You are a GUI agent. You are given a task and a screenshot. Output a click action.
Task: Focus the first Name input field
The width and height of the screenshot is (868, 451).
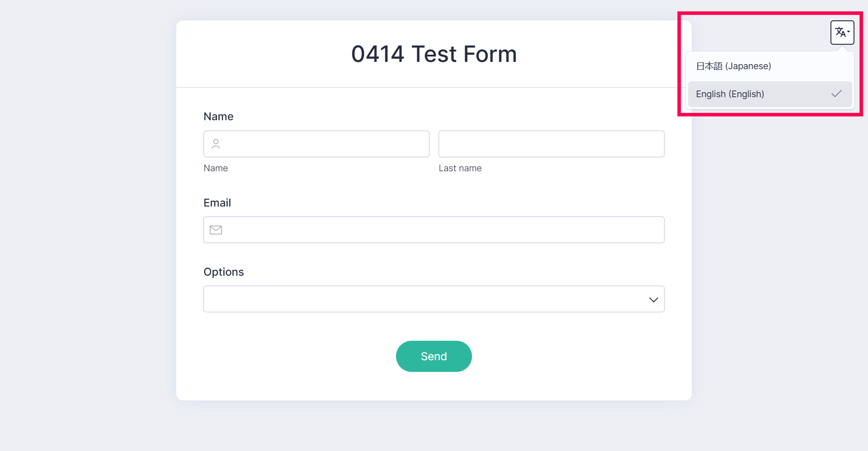(325, 144)
